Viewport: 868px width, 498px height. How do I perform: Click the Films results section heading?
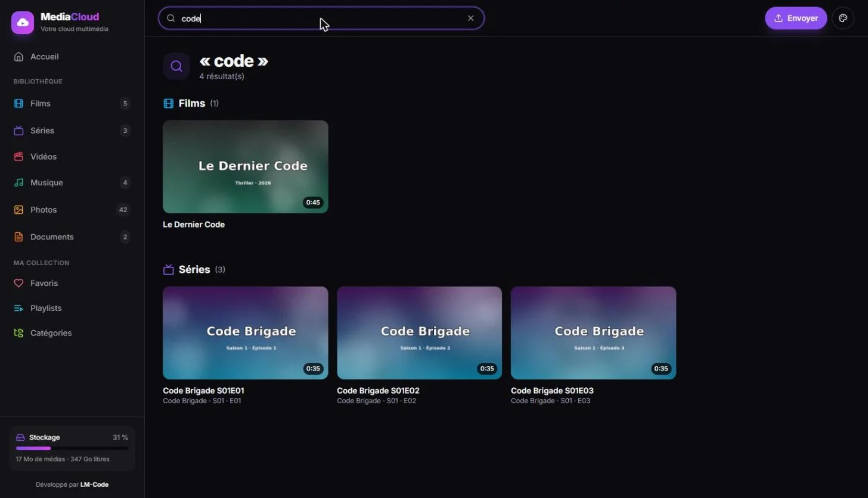[192, 104]
